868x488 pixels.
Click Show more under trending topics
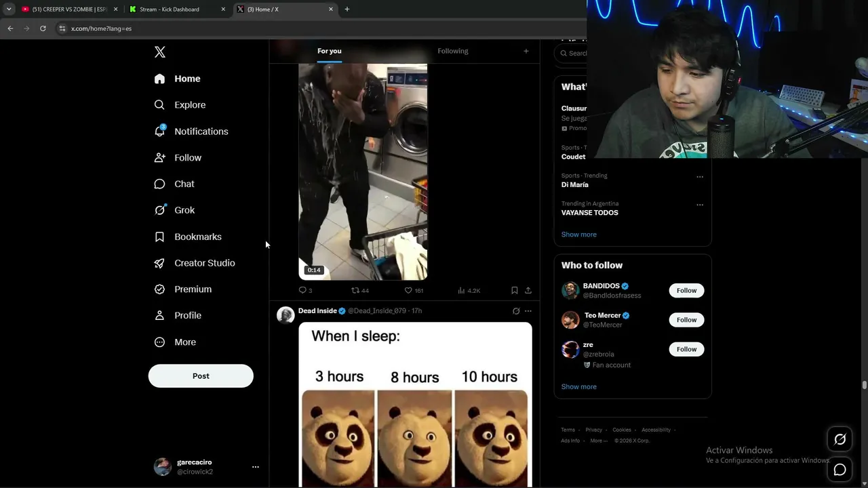click(579, 235)
